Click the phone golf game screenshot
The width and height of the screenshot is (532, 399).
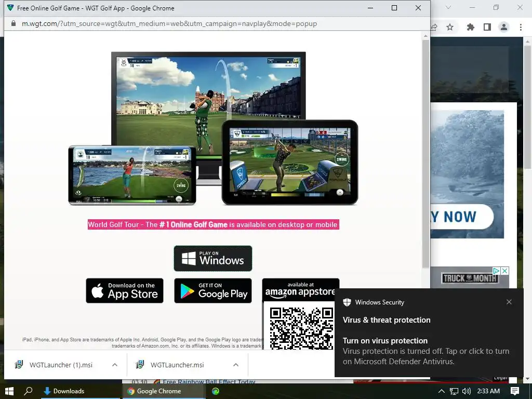pos(132,175)
